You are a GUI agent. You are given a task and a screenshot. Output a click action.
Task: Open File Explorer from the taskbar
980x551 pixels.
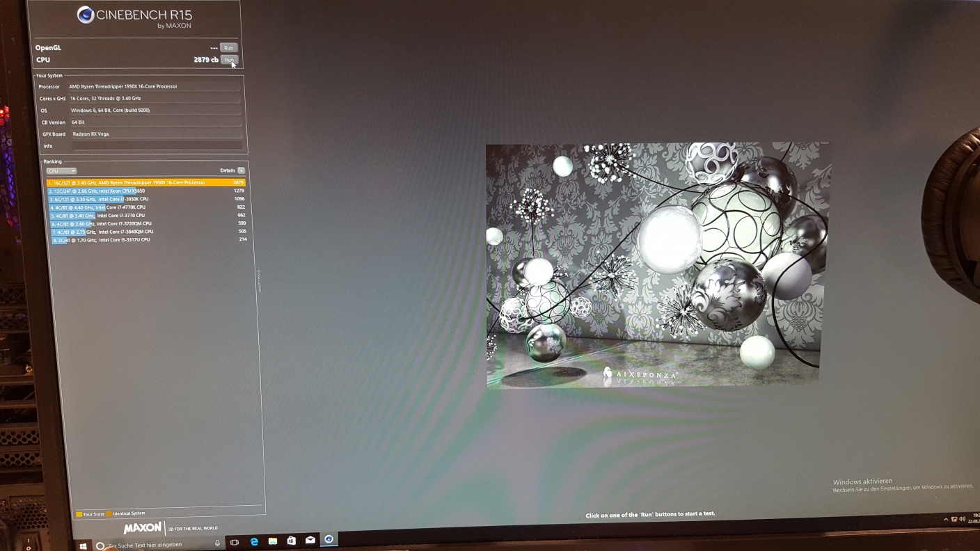click(273, 541)
